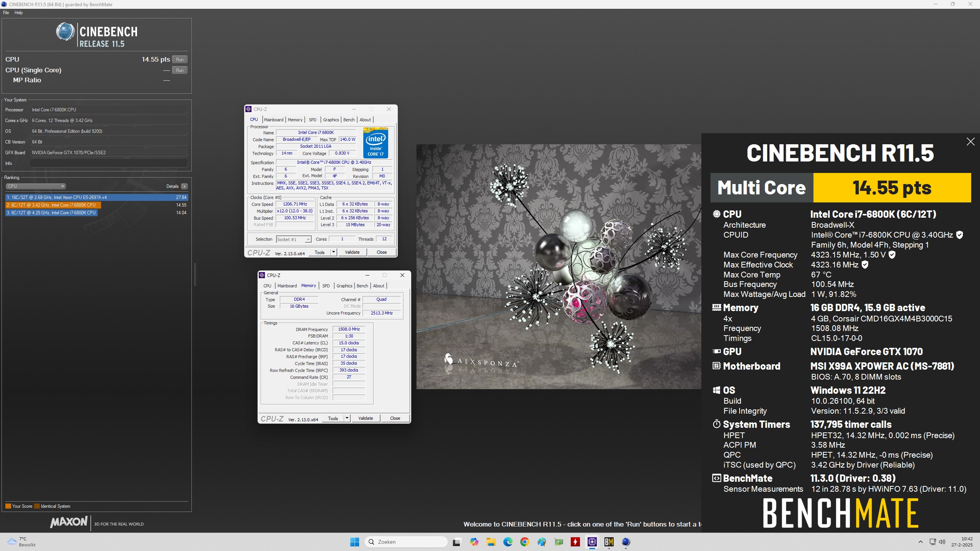Click Validate in bottom CPU-Z window
Screen dimensions: 980x551
[366, 418]
